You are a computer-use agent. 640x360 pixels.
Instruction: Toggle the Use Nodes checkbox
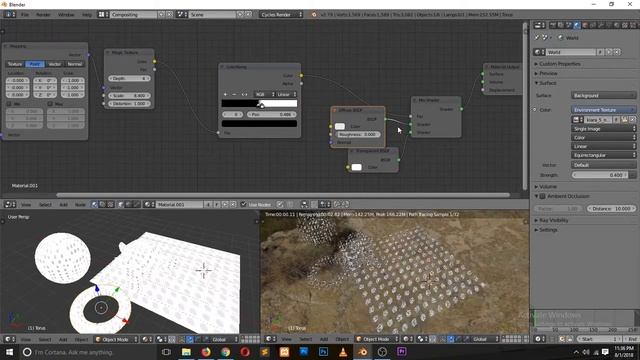coord(243,204)
